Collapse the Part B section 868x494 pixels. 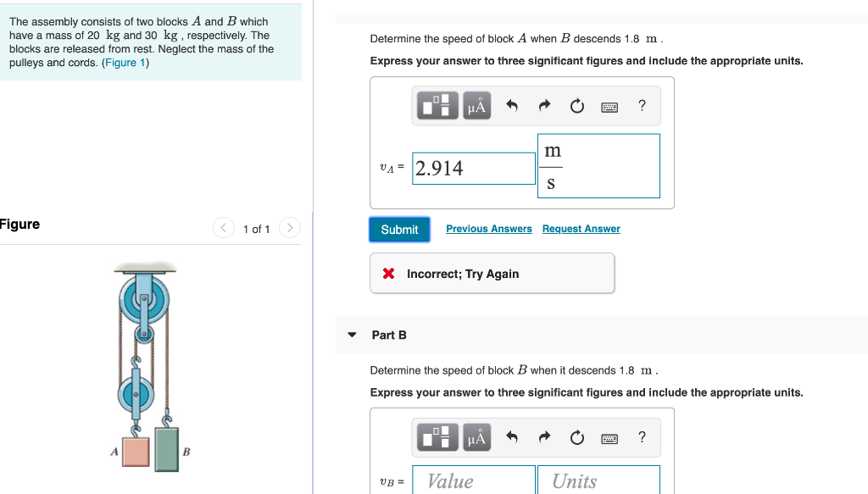pyautogui.click(x=352, y=335)
